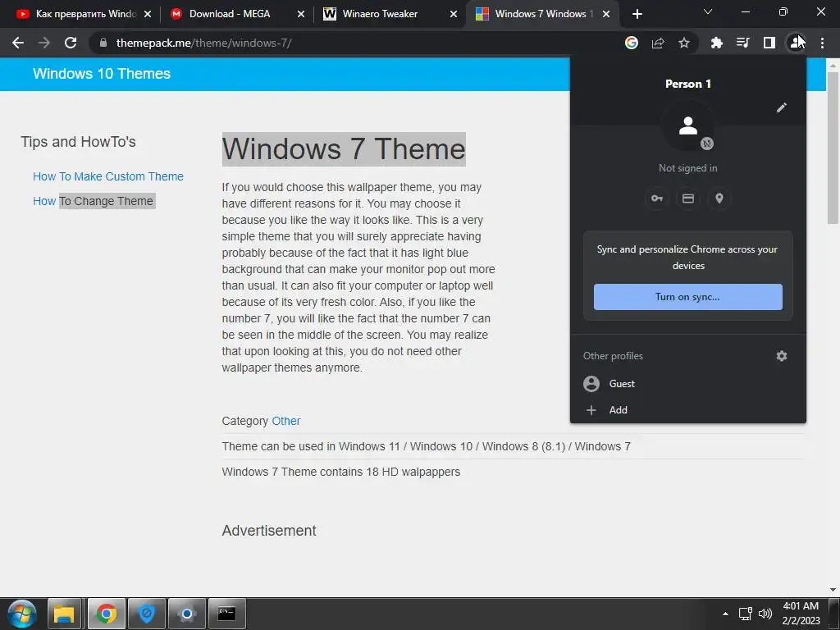Click the forward navigation arrow
This screenshot has height=630, width=840.
(44, 43)
